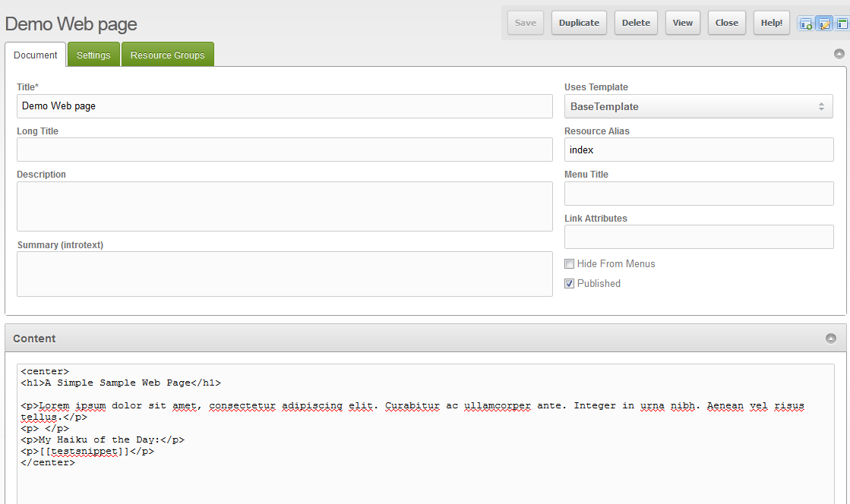Image resolution: width=850 pixels, height=504 pixels.
Task: Uncheck the Published checkbox
Action: pyautogui.click(x=570, y=284)
